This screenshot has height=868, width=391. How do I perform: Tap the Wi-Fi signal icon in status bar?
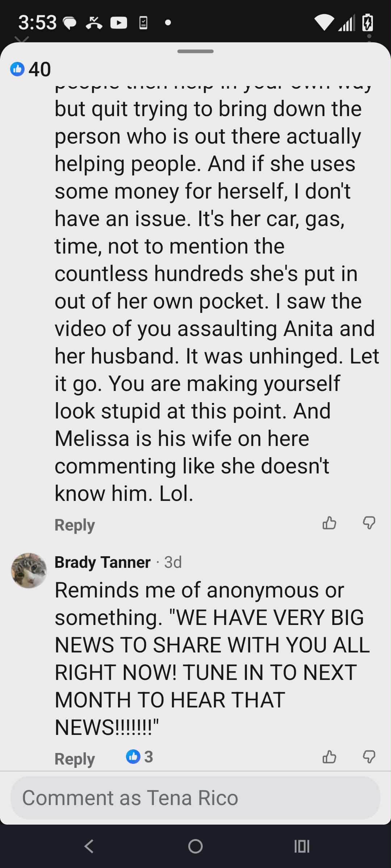pyautogui.click(x=324, y=23)
